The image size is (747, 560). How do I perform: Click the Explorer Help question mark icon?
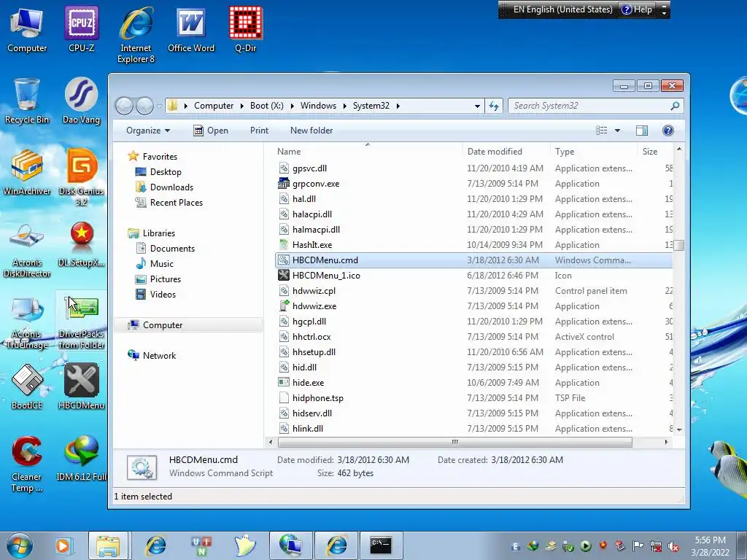[x=668, y=131]
